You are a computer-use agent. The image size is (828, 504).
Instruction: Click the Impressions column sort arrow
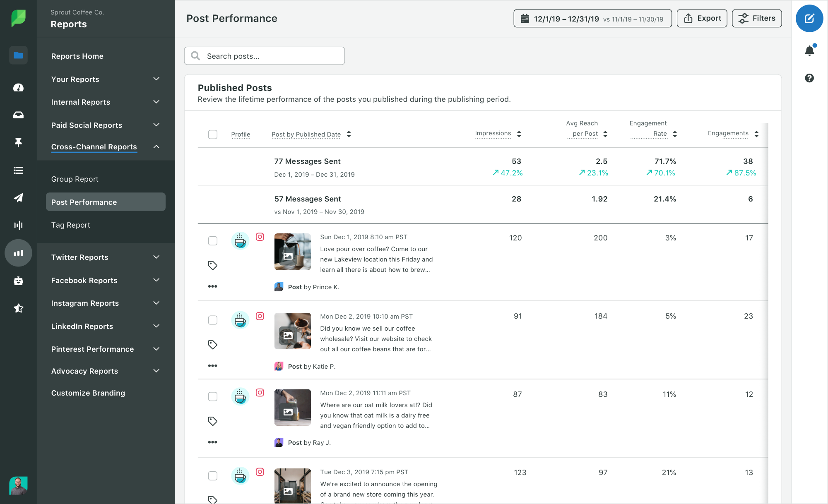click(x=519, y=133)
